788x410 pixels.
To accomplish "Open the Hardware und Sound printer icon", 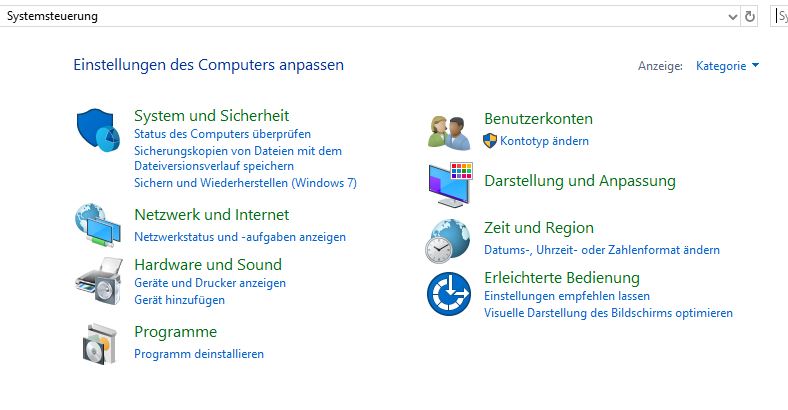I will [x=100, y=281].
